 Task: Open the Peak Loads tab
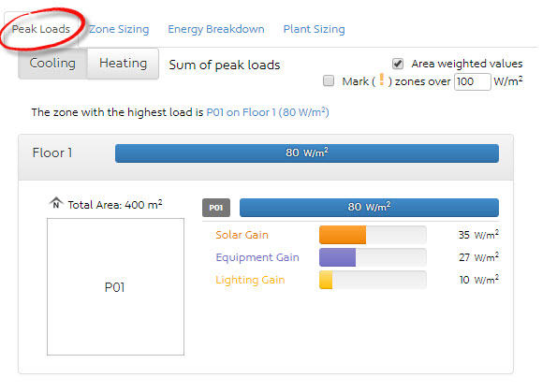coord(41,29)
